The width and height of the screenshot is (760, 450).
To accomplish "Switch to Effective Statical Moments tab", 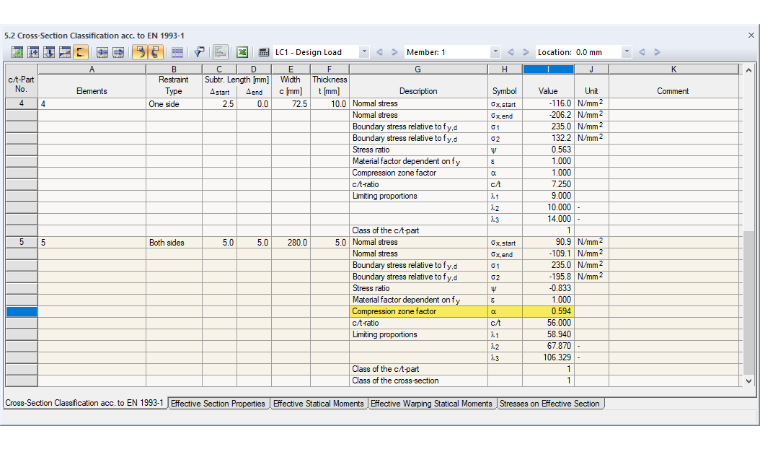I will click(318, 403).
